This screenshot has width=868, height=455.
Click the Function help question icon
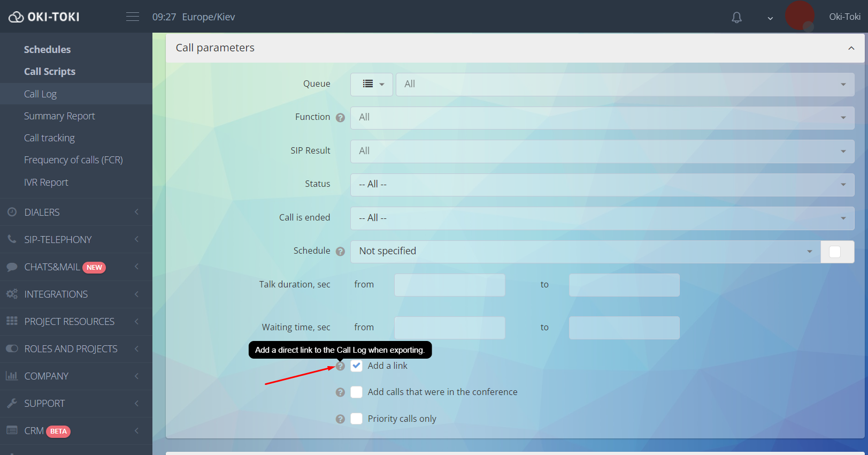coord(340,118)
